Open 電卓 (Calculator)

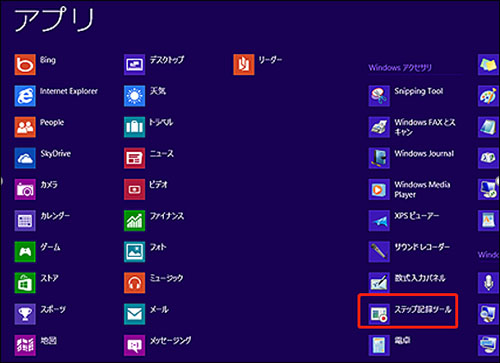pyautogui.click(x=379, y=345)
